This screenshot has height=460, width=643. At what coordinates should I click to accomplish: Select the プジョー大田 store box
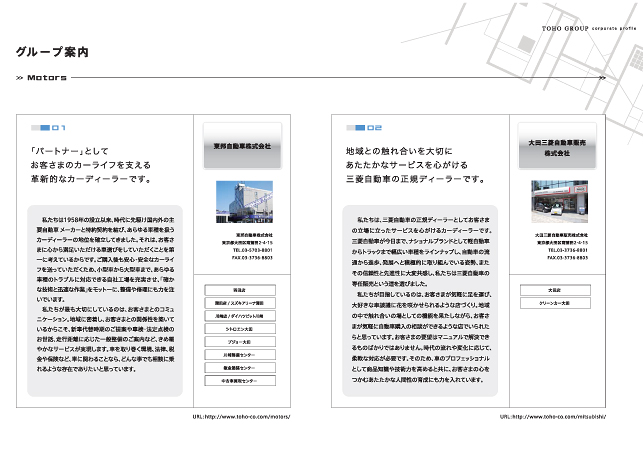pos(240,342)
